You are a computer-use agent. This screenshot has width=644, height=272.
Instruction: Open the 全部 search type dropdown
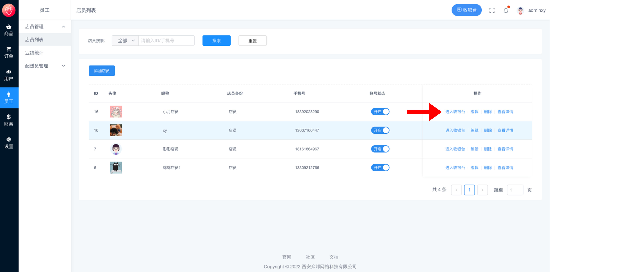[125, 40]
